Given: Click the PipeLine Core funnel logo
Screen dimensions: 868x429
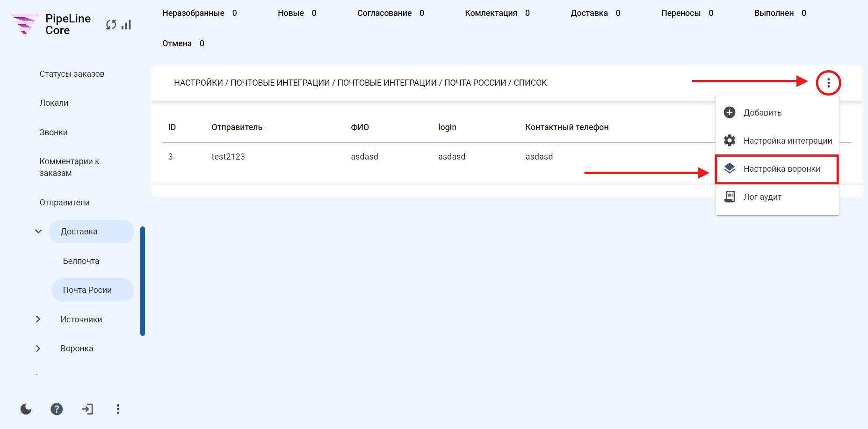Looking at the screenshot, I should [24, 25].
